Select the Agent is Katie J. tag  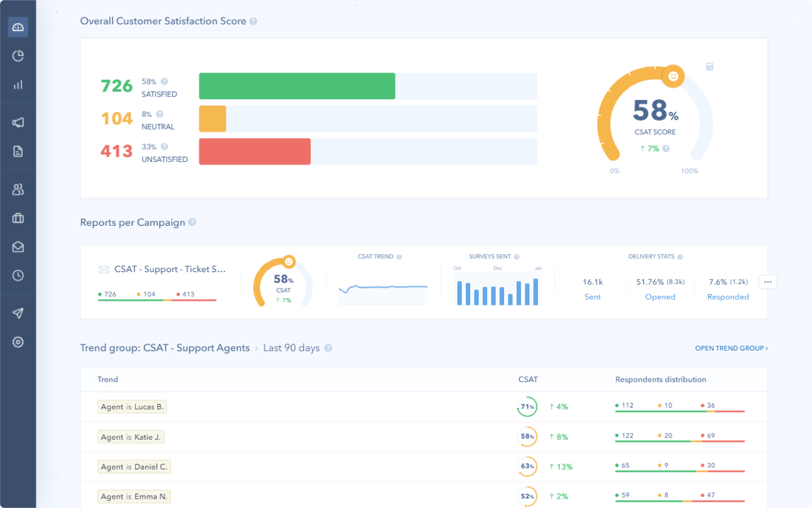[x=131, y=437]
